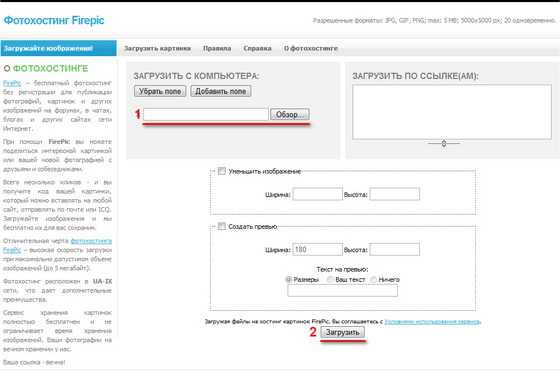Click the file path input field
560x372 pixels.
[206, 114]
